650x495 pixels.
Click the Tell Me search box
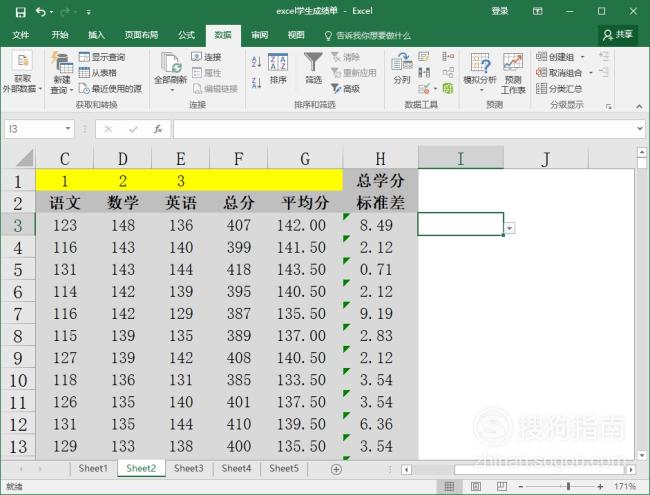(x=367, y=36)
